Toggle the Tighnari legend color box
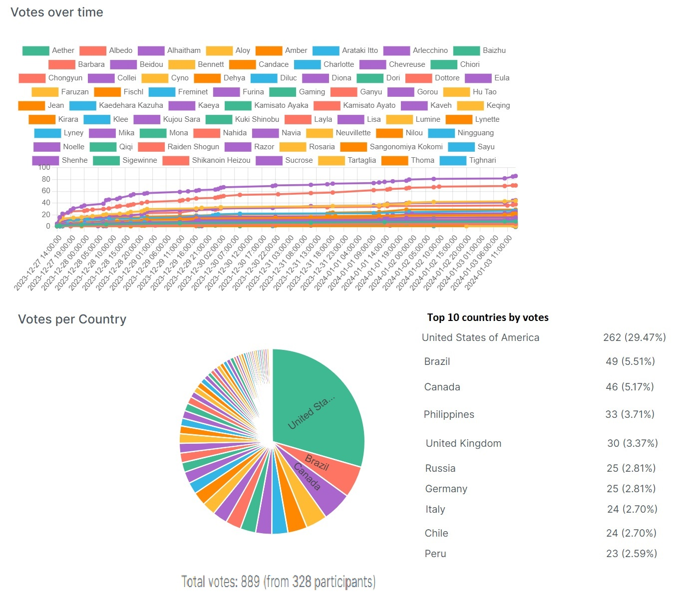Viewport: 675px width, 616px height. [453, 160]
